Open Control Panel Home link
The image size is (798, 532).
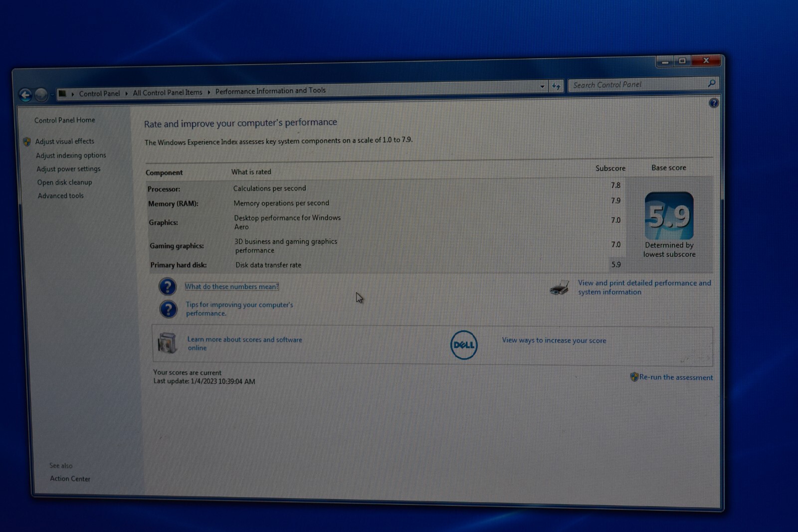64,120
